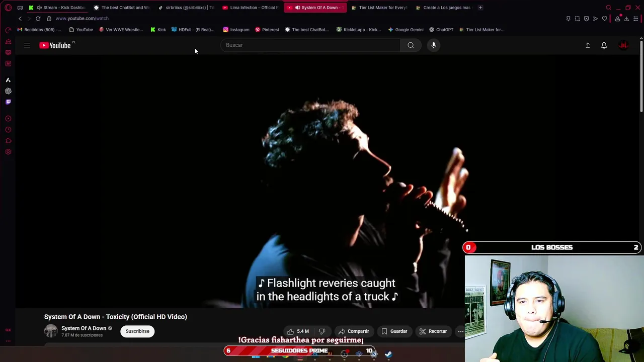
Task: Go to YouTube home via the logo
Action: tap(55, 45)
